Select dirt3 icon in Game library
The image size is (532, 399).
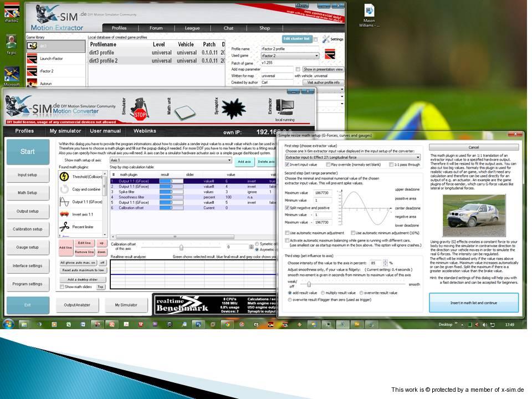tap(32, 46)
